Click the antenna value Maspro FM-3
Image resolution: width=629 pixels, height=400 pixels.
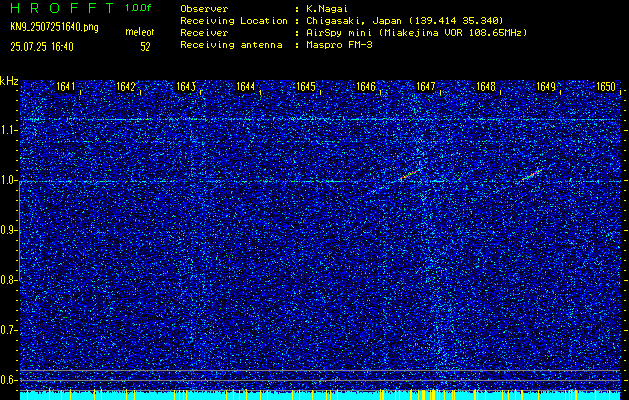click(339, 45)
